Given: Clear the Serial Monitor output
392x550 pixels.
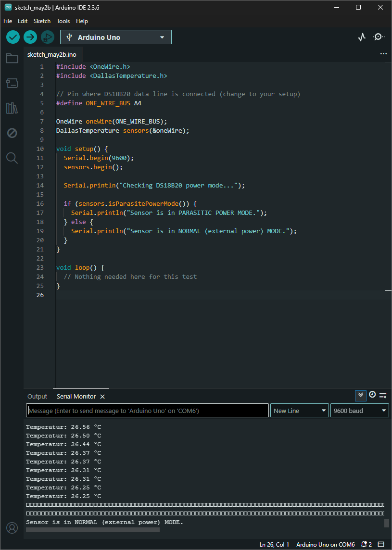Looking at the screenshot, I should (383, 396).
